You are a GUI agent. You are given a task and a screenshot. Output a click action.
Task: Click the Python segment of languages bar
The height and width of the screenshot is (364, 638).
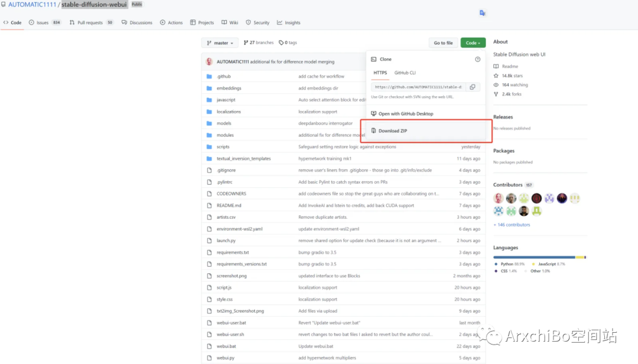click(x=534, y=257)
